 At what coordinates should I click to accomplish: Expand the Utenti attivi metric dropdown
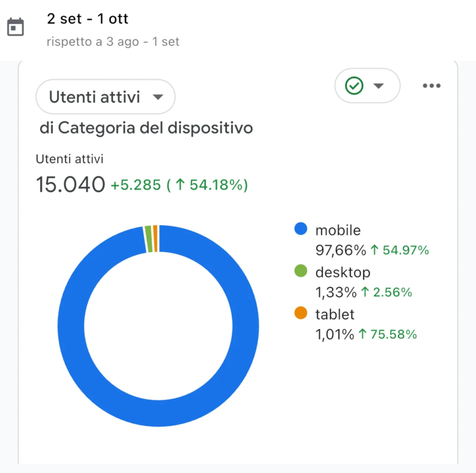click(x=105, y=97)
